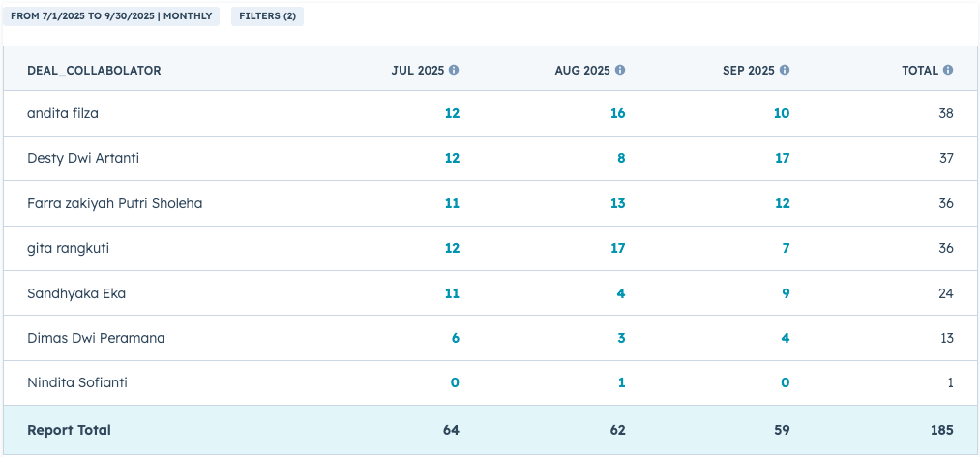Open Sandhyaka Eka's September value 9
Viewport: 980px width, 457px height.
786,293
